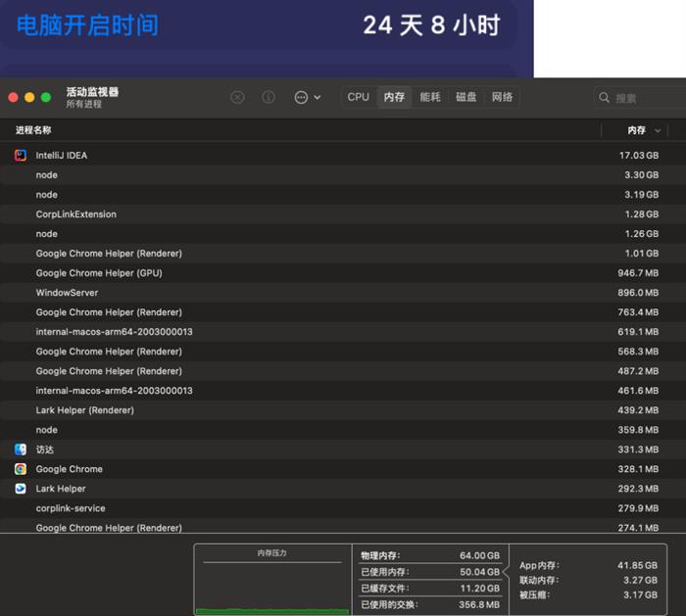The height and width of the screenshot is (616, 686).
Task: Click the Finder 访达 icon
Action: click(21, 450)
